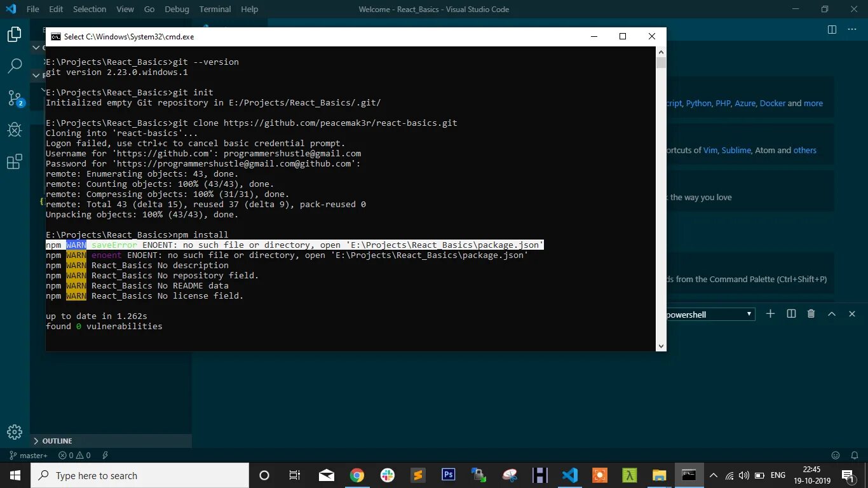Open the Extensions view icon
The height and width of the screenshot is (488, 868).
click(15, 162)
